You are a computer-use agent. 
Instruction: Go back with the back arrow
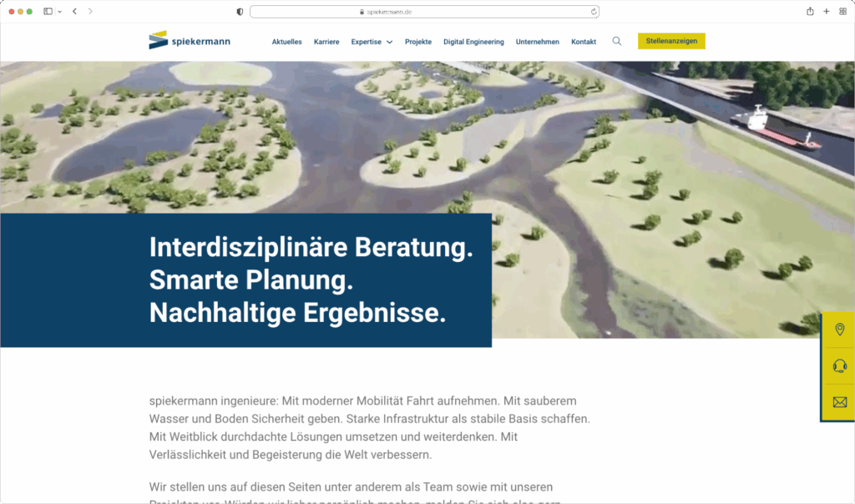74,12
